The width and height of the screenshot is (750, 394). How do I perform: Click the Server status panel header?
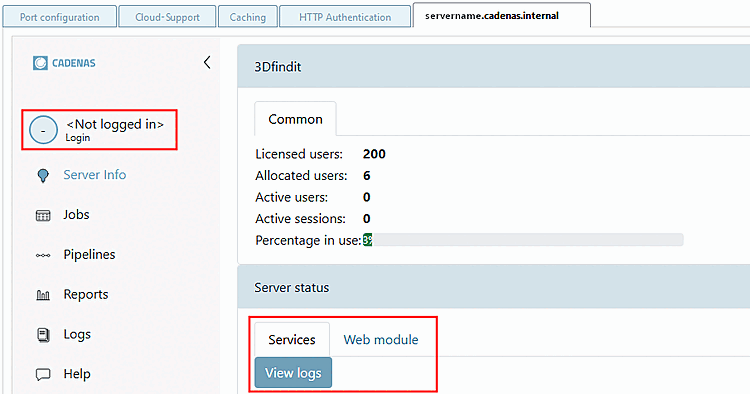tap(494, 287)
